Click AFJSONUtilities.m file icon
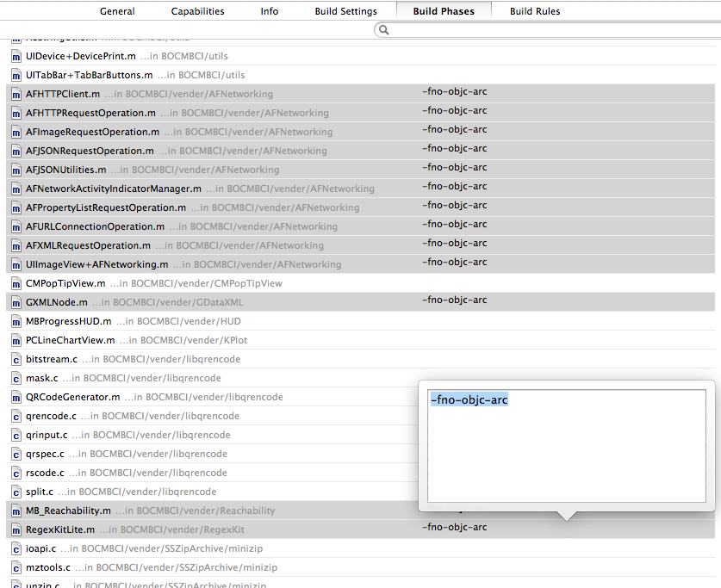Image resolution: width=721 pixels, height=588 pixels. coord(16,170)
